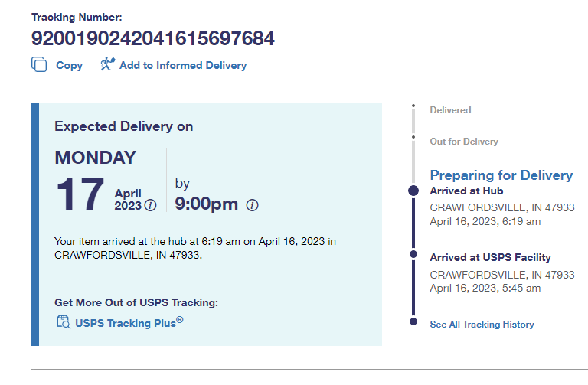This screenshot has height=385, width=588.
Task: Click the Informed Delivery mailbox icon
Action: (x=107, y=64)
